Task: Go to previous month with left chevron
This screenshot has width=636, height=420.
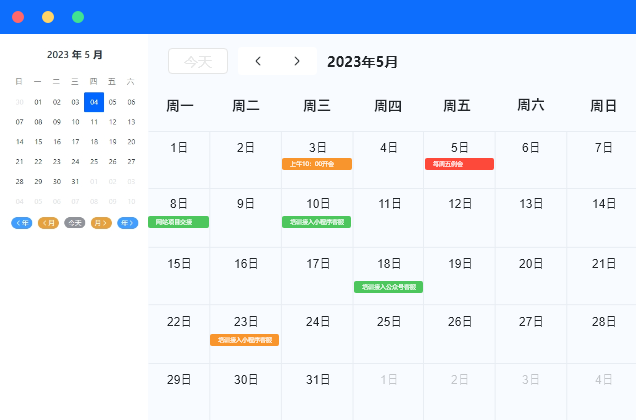Action: (258, 61)
